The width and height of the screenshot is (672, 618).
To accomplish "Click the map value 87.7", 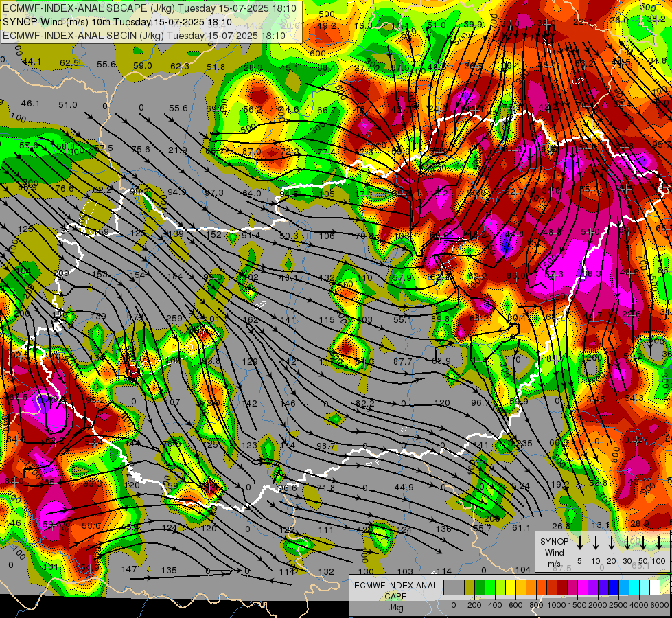I will point(402,362).
